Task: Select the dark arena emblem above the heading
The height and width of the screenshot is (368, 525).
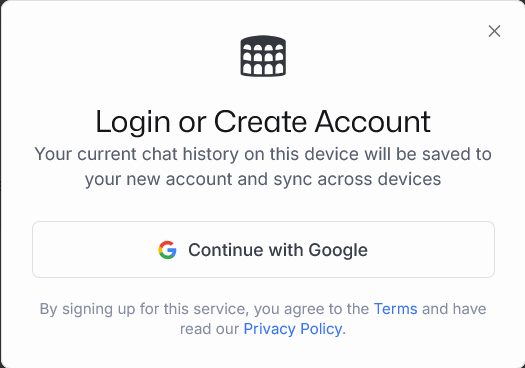Action: (263, 56)
